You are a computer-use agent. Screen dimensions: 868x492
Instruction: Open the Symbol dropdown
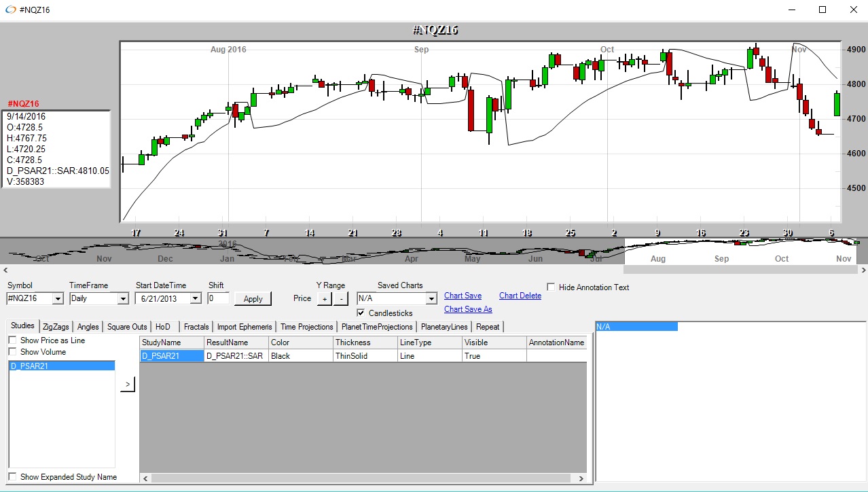[x=57, y=299]
